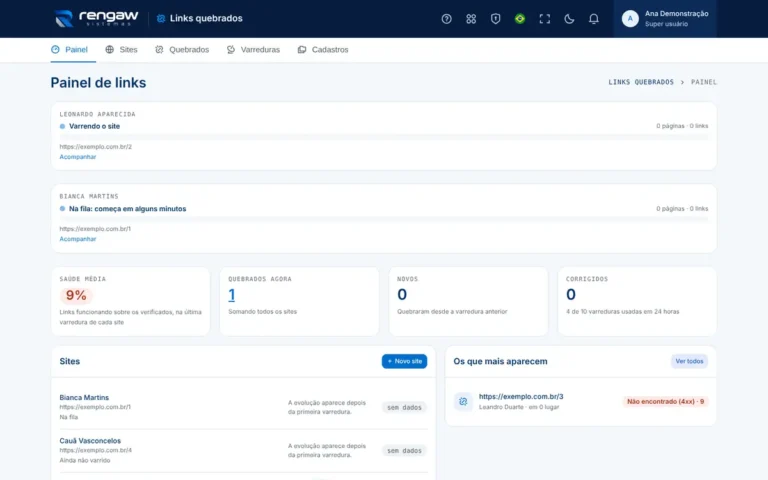This screenshot has height=480, width=768.
Task: Click Leonardo Aparecida scan progress bar
Action: [x=384, y=137]
